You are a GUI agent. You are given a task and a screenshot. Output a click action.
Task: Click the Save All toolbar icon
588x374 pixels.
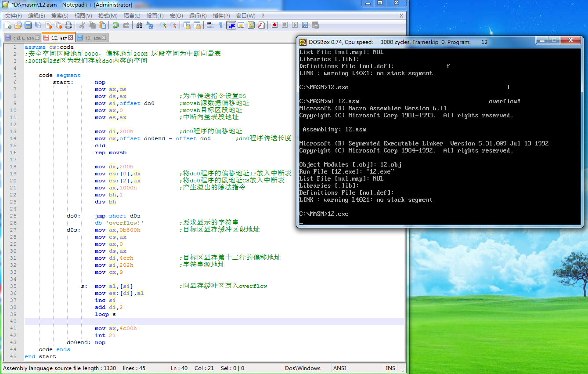38,25
